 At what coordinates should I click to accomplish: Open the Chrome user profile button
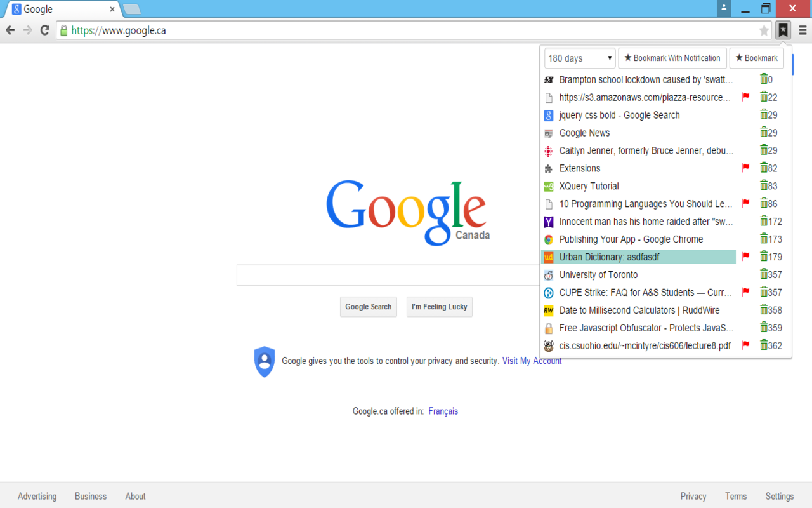tap(724, 8)
